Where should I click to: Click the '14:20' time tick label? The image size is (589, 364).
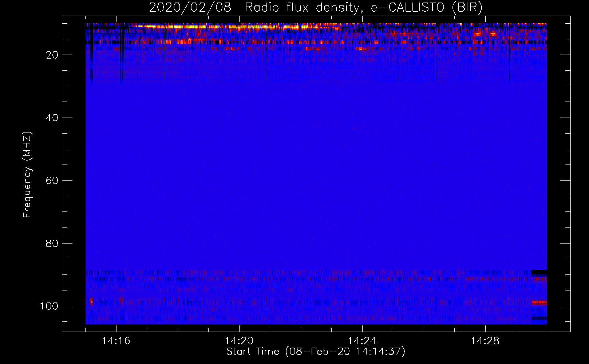click(x=239, y=341)
